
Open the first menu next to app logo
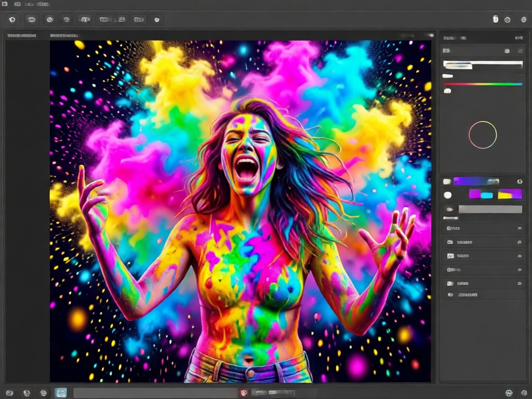[x=17, y=4]
